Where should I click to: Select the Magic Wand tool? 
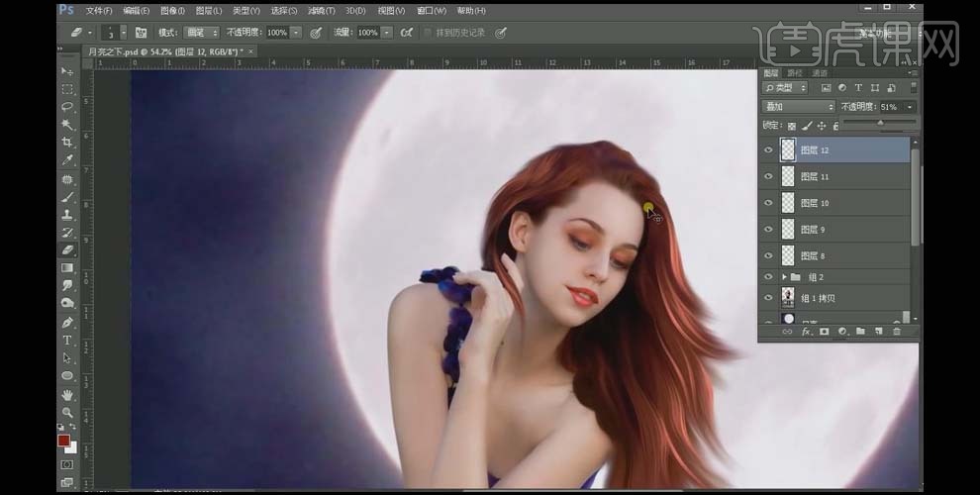(67, 125)
